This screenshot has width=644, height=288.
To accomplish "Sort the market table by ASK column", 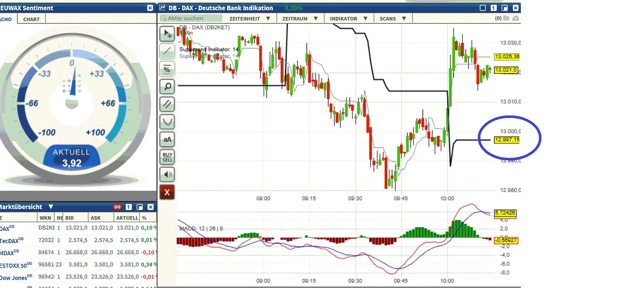I will (x=101, y=218).
